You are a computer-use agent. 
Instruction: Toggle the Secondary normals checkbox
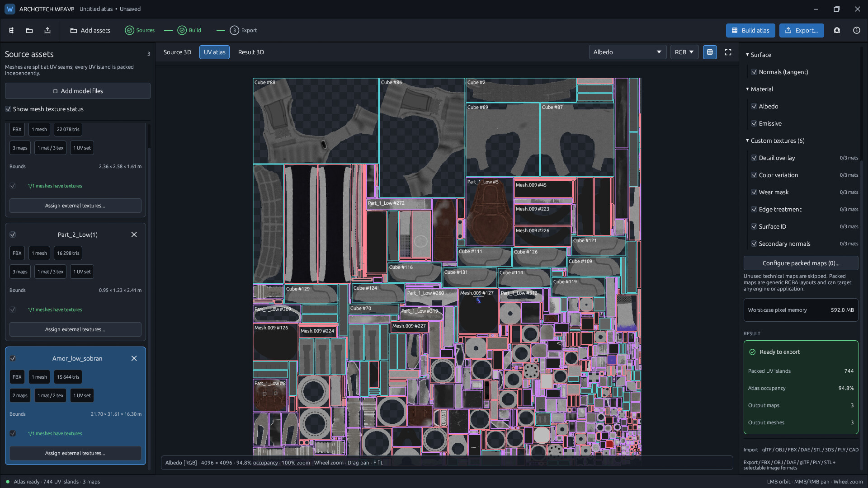pyautogui.click(x=754, y=244)
